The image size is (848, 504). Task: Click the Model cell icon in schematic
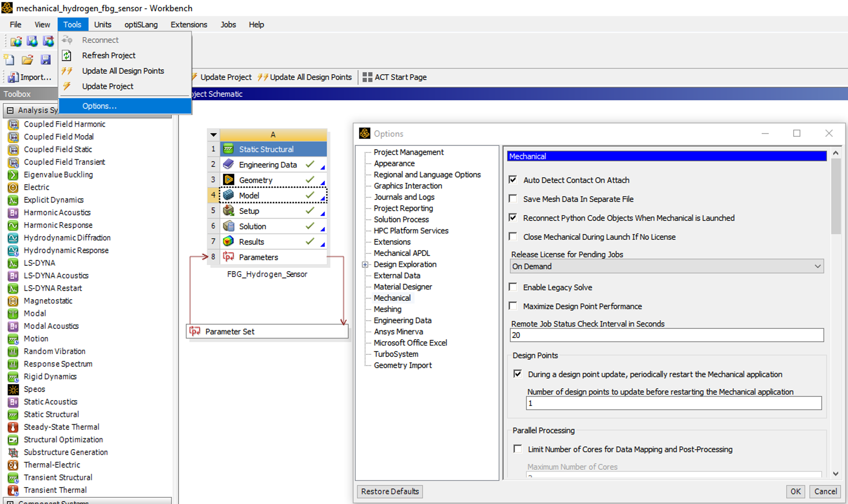[x=228, y=195]
